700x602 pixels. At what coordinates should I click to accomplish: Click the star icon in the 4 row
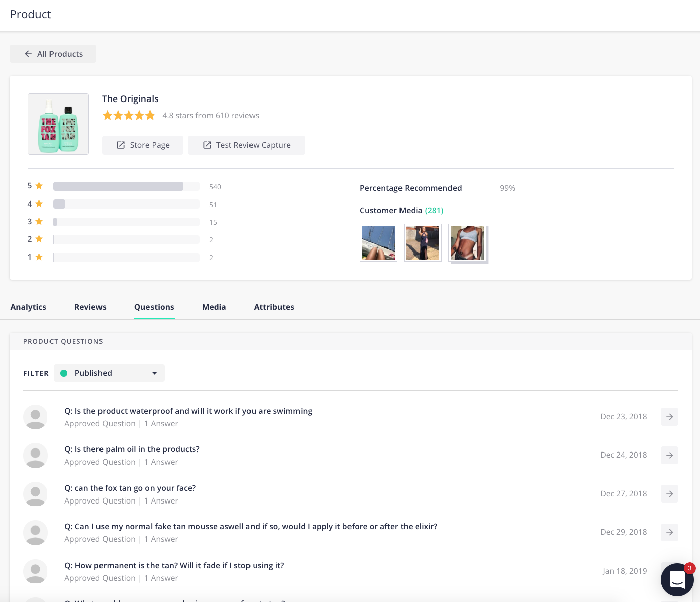coord(39,204)
